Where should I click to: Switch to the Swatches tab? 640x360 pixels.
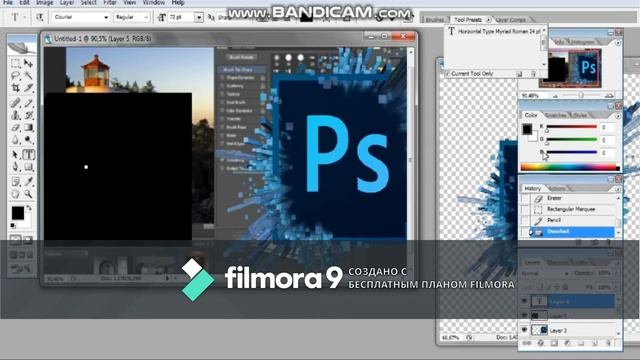tap(556, 116)
